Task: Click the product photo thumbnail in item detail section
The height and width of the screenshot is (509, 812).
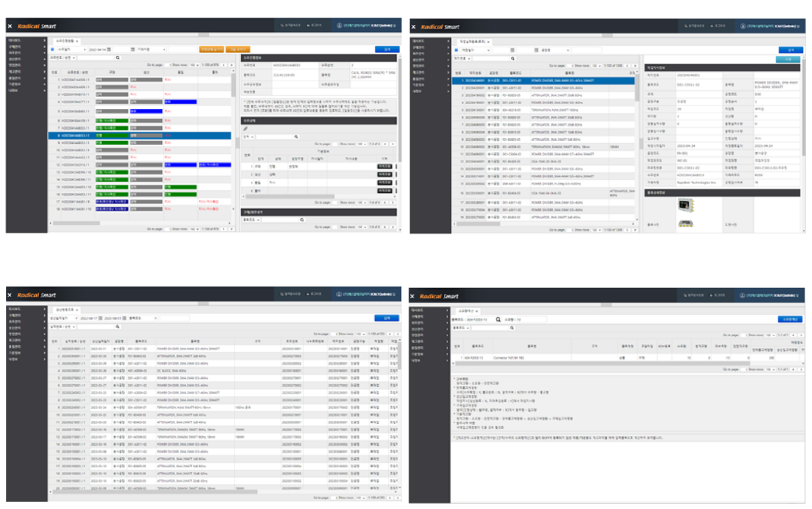Action: click(686, 207)
